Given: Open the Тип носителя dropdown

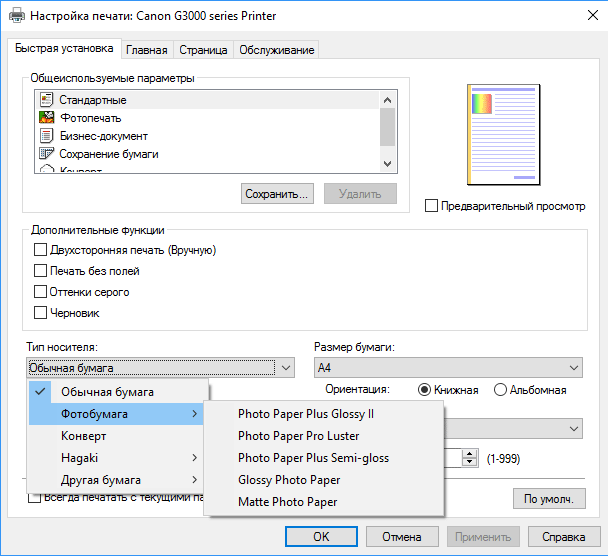Looking at the screenshot, I should [x=161, y=368].
